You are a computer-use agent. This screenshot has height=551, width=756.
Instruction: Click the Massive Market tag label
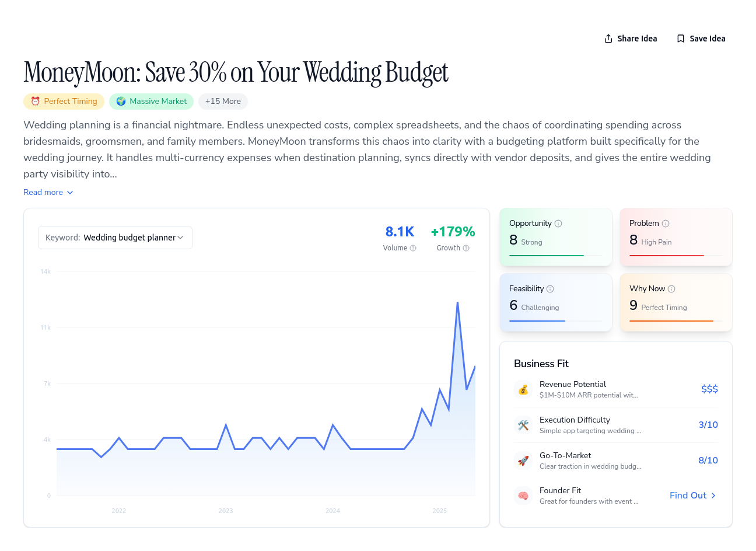click(158, 102)
